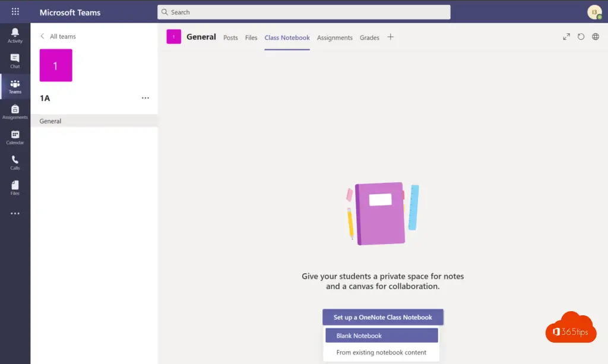Open Assignments in the left rail
The height and width of the screenshot is (364, 608).
15,112
